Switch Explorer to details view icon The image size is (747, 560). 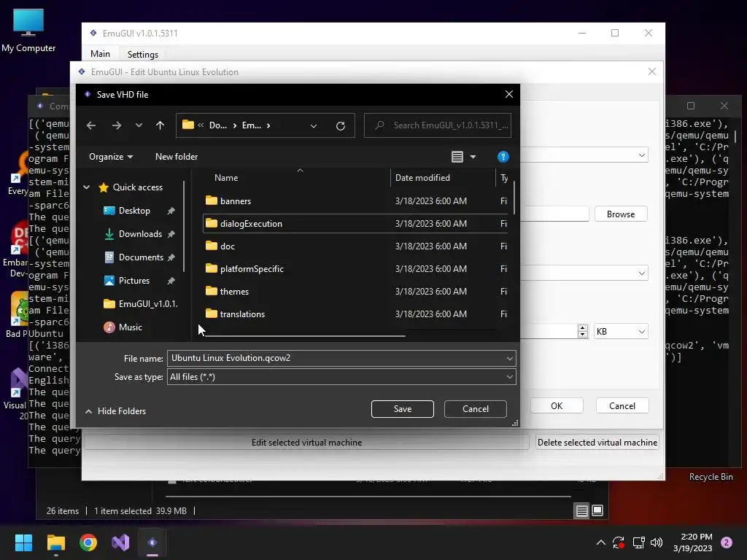(x=581, y=511)
